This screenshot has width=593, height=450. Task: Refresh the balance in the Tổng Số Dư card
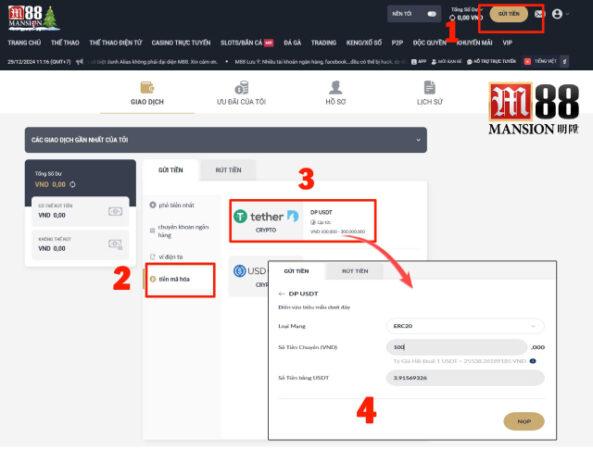73,185
